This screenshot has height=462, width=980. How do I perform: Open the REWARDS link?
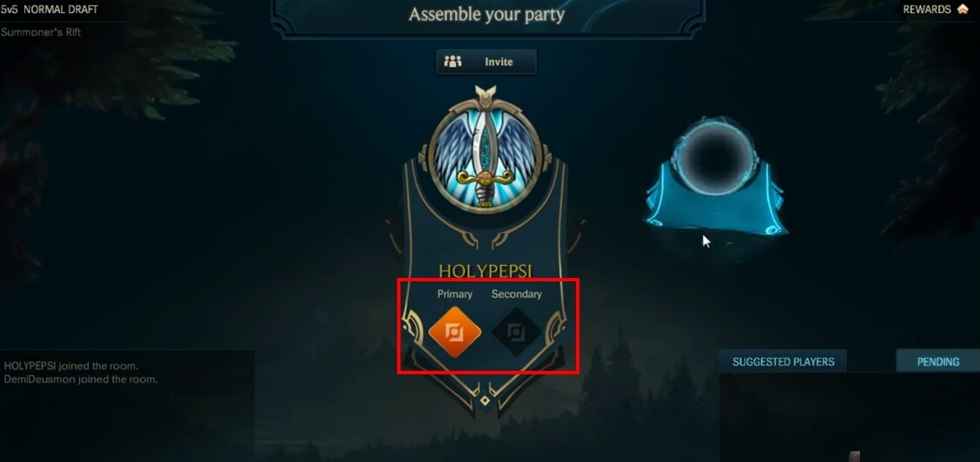click(x=927, y=10)
